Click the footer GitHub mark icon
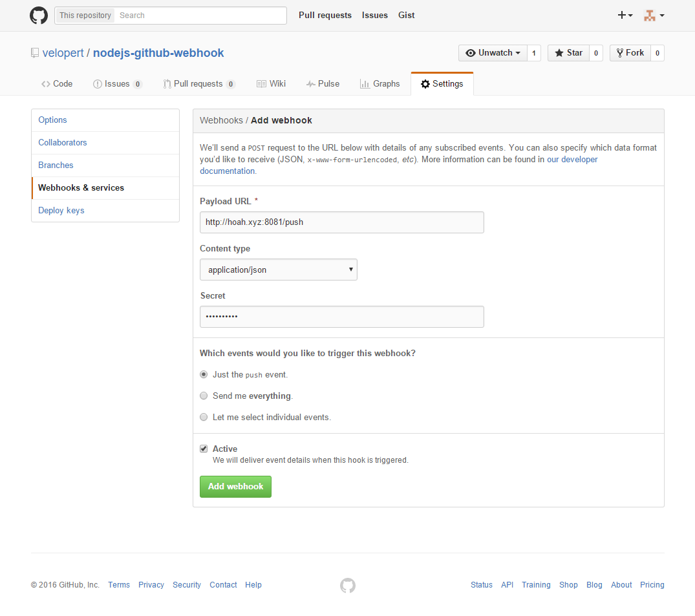Image resolution: width=695 pixels, height=616 pixels. 348,586
